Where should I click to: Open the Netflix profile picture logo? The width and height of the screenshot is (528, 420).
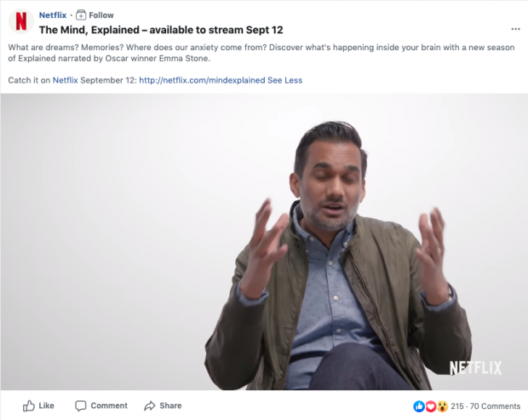[21, 21]
